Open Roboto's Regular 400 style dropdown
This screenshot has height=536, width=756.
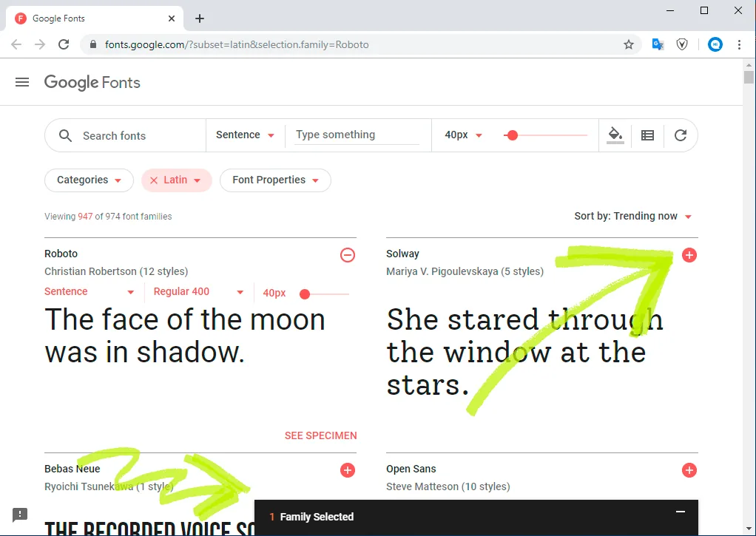199,291
